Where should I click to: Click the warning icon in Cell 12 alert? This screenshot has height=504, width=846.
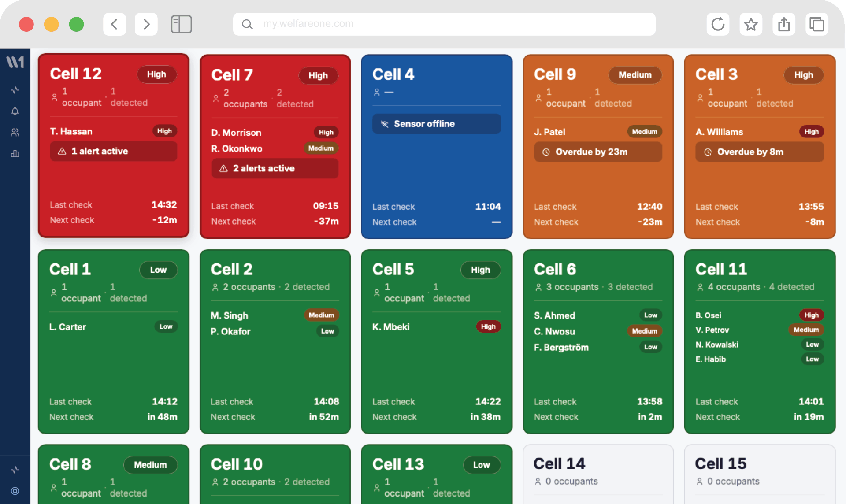[62, 152]
